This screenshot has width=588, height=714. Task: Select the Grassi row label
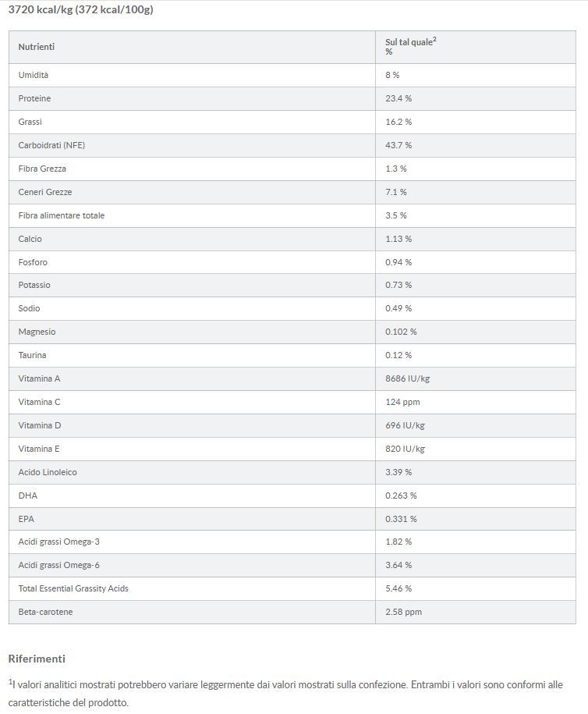(30, 122)
